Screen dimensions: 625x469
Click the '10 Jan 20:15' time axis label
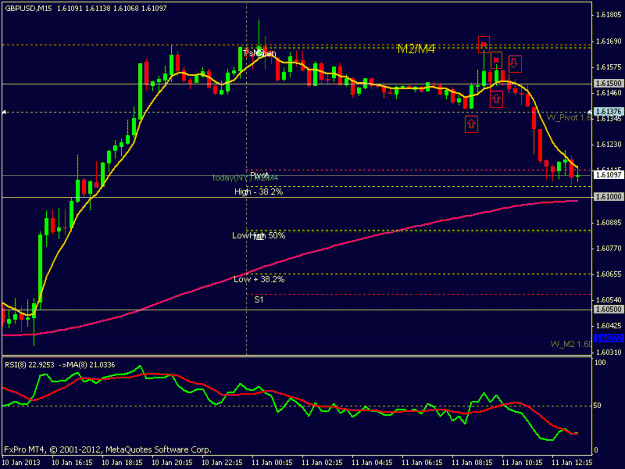coord(172,463)
